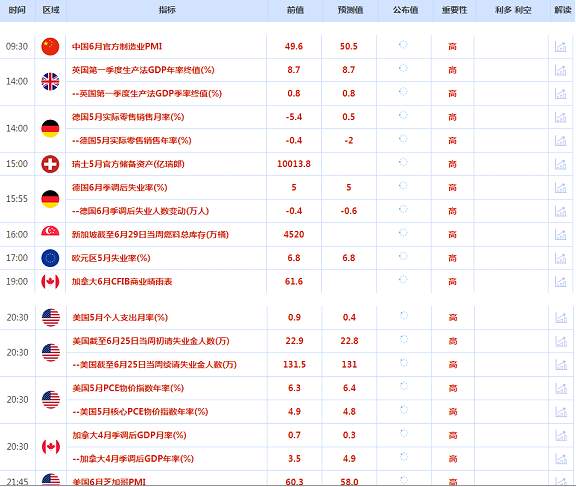Click the 预测值 column header
Viewport: 576px width, 487px height.
350,10
